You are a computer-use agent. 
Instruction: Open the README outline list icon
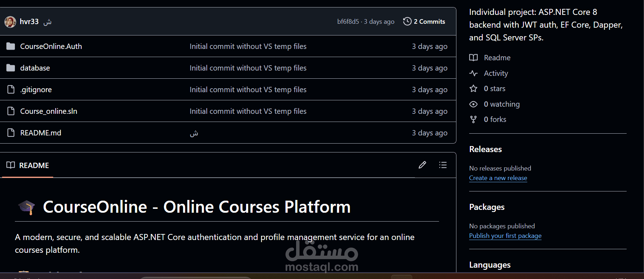(443, 165)
